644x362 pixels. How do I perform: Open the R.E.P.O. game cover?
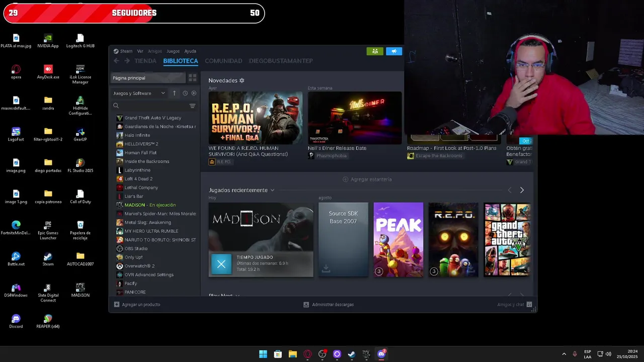click(x=453, y=239)
